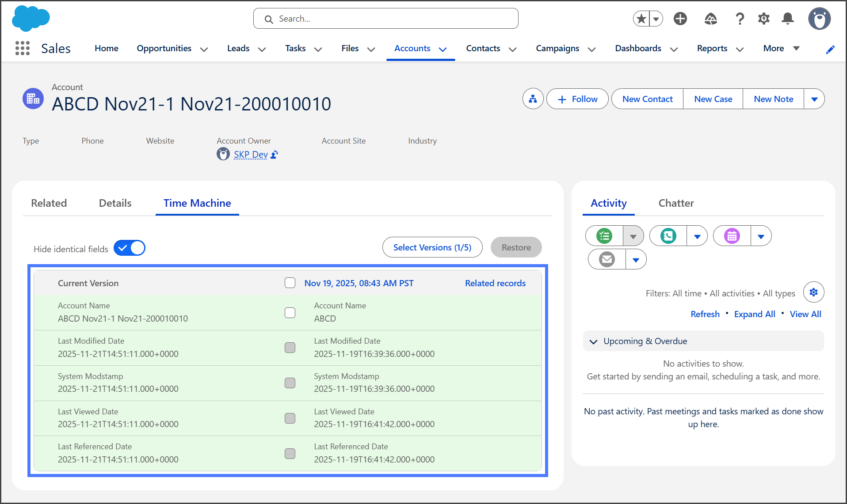View the account hierarchy icon

(x=533, y=99)
